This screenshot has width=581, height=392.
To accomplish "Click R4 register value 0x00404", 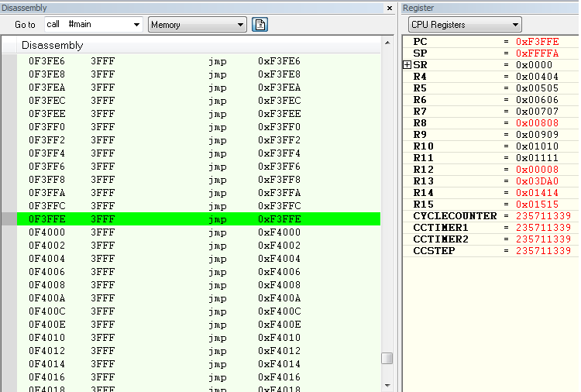I will point(538,77).
